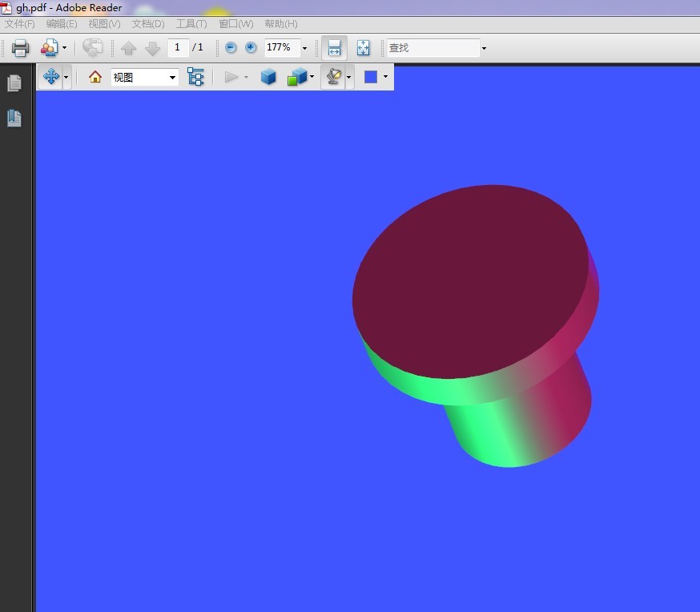
Task: Open the extra lighting dropdown
Action: pyautogui.click(x=349, y=77)
